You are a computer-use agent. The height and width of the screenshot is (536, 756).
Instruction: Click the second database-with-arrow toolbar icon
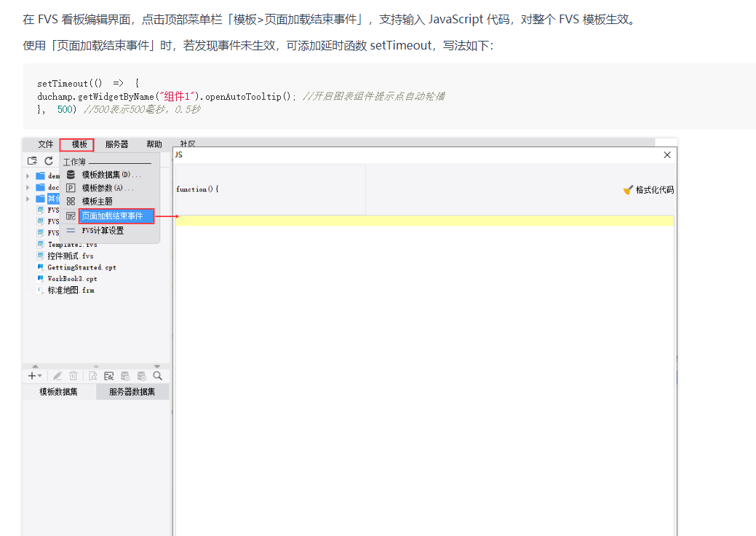point(141,376)
